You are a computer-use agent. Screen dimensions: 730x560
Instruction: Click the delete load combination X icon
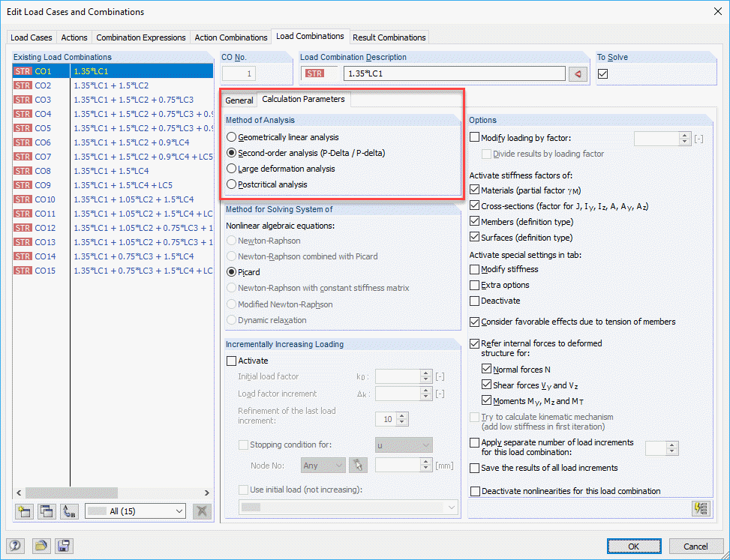pyautogui.click(x=202, y=511)
